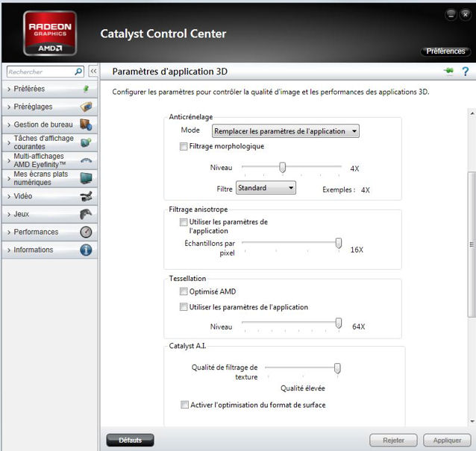The image size is (476, 451).
Task: Click the Échantillons par pixel slider handle
Action: coord(339,243)
